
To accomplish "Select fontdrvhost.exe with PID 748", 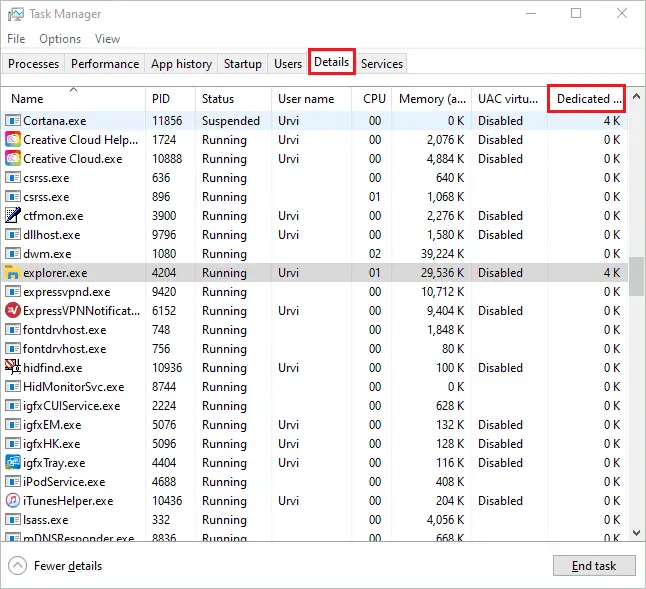I will coord(315,330).
